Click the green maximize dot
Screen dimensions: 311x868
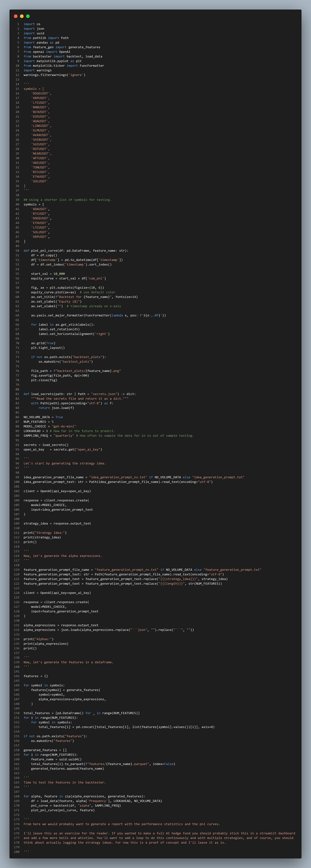[28, 16]
